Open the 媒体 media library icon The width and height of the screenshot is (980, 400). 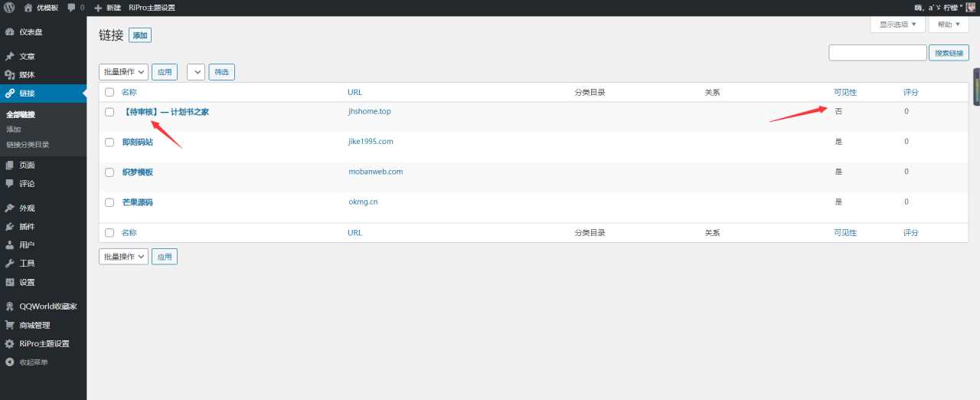tap(9, 75)
